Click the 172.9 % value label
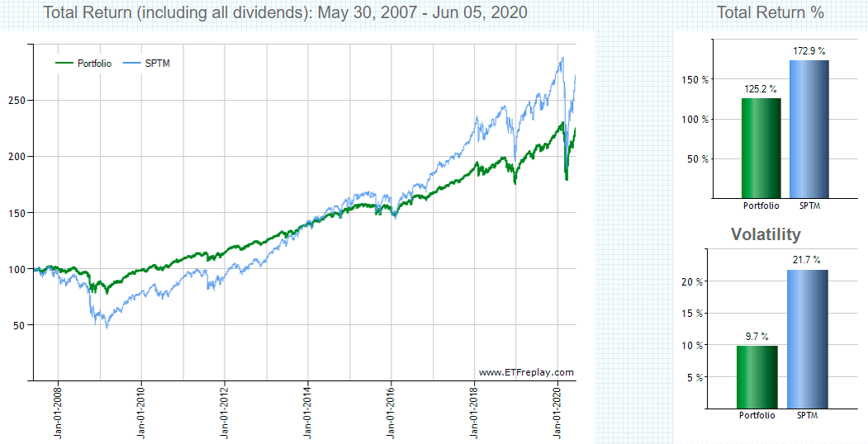 point(809,51)
